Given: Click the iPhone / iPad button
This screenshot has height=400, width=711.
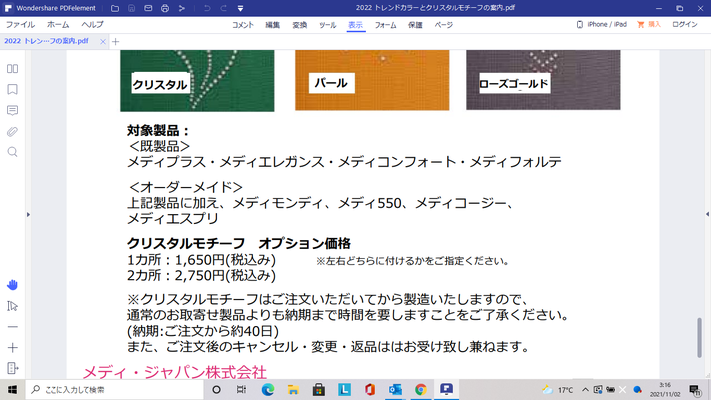Looking at the screenshot, I should (602, 24).
